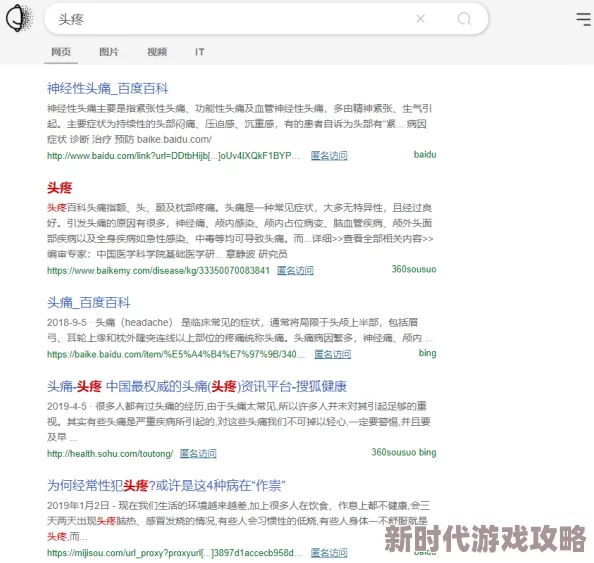The image size is (594, 563).
Task: Click the 2019年1月2日 snippet text
Action: click(239, 521)
